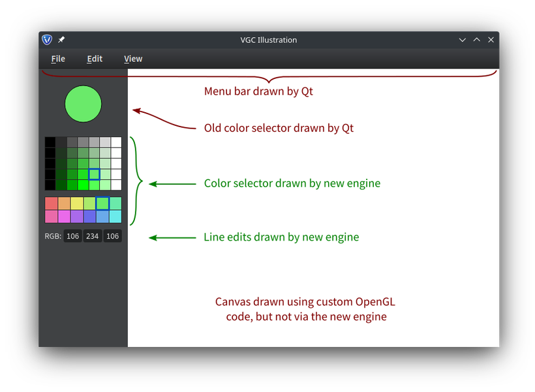
Task: Click the green RGB field showing 234
Action: click(x=93, y=236)
